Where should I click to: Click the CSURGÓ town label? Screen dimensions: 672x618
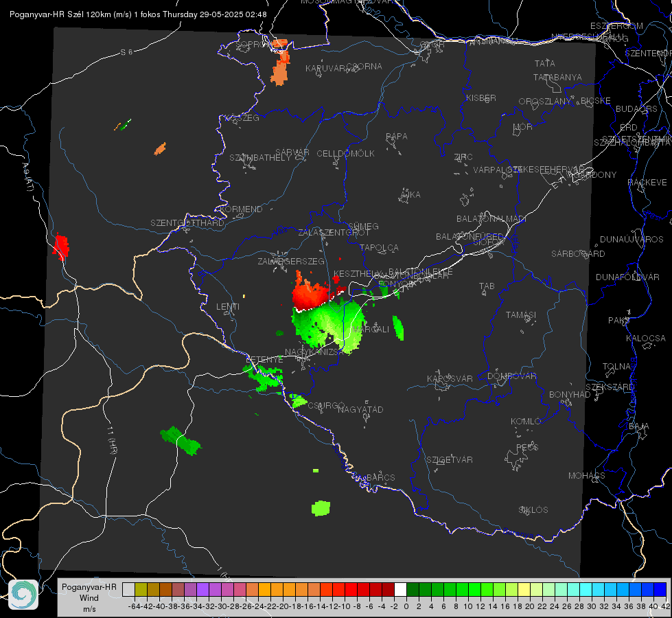point(326,405)
